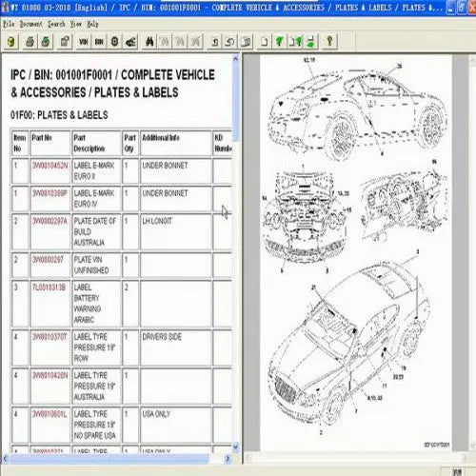Click left arrow of horizontal table scrollbar
The image size is (476, 476).
(6, 459)
